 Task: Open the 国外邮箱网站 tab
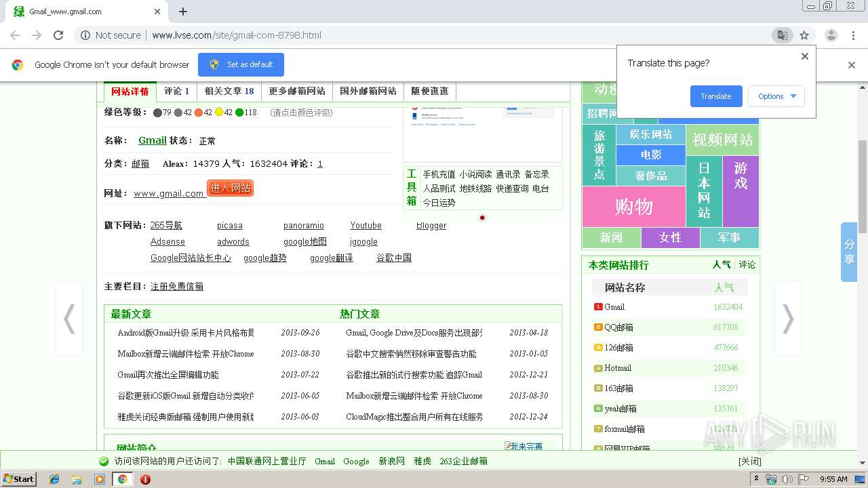pyautogui.click(x=368, y=91)
